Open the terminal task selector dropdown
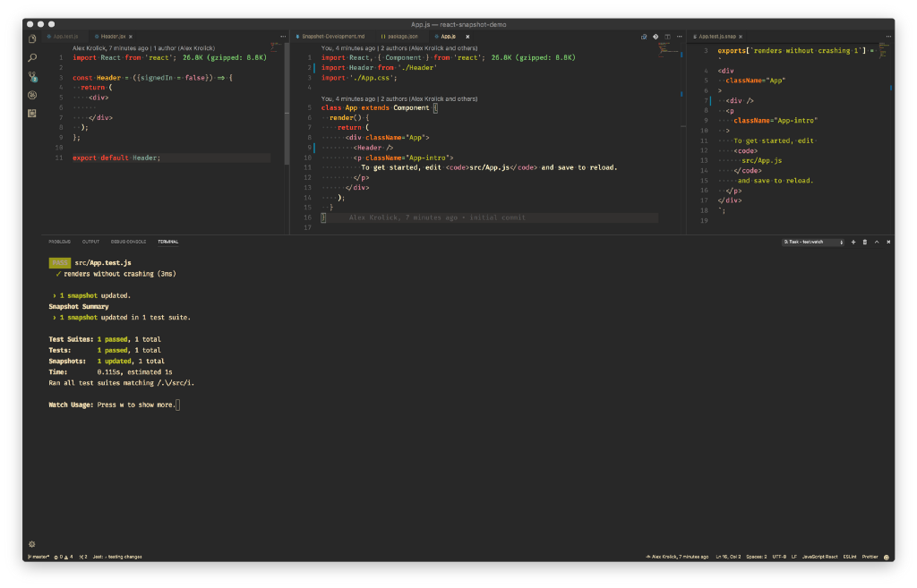The width and height of the screenshot is (917, 588). 813,242
